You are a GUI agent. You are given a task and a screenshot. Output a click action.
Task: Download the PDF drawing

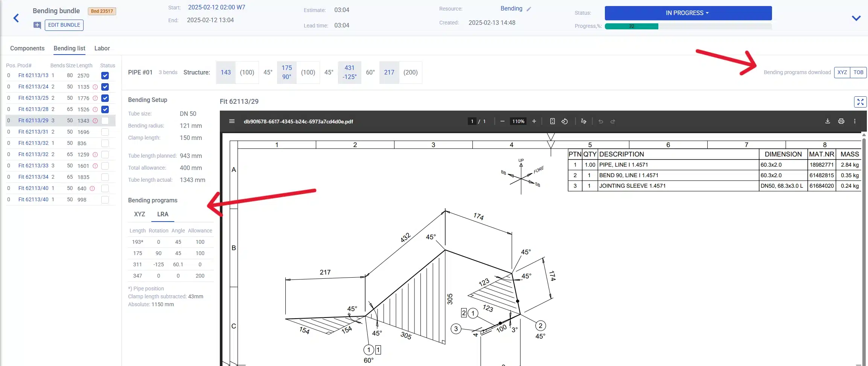(827, 121)
